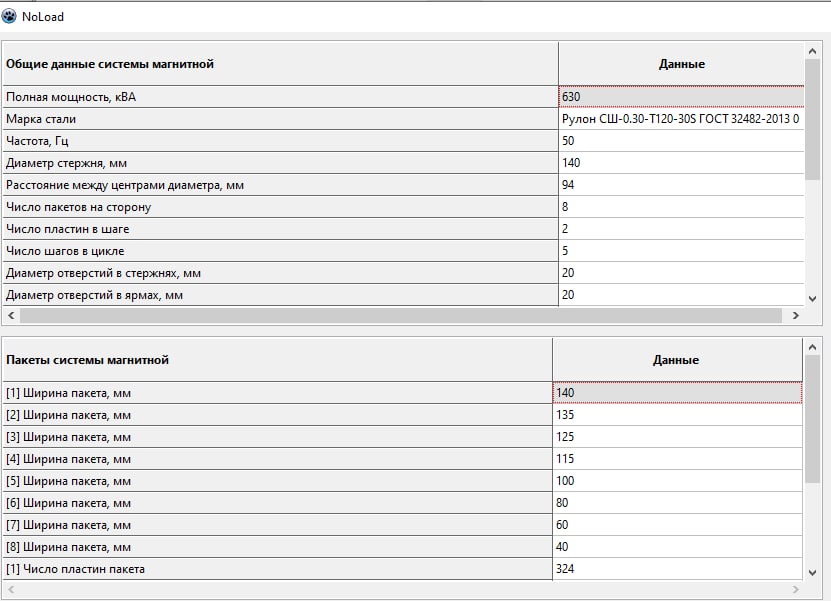Select [8] Ширина пакета value 40
Viewport: 831px width, 601px height.
677,546
